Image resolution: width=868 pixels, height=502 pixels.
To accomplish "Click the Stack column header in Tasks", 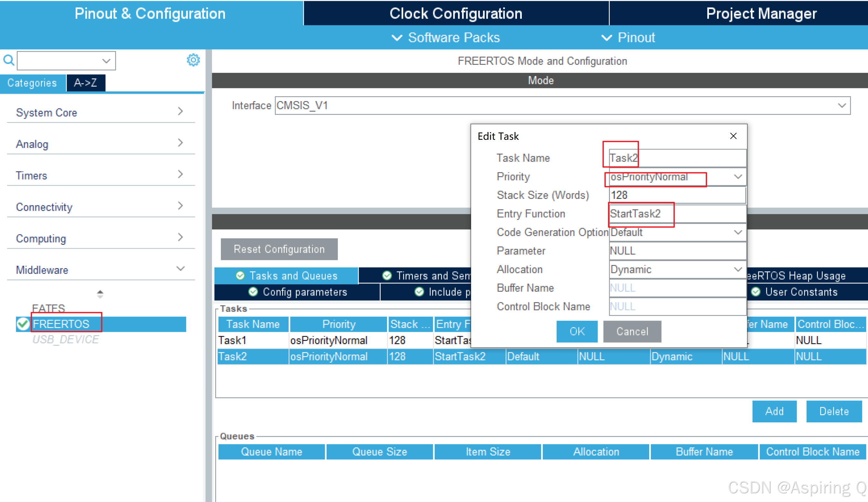I will click(x=410, y=324).
